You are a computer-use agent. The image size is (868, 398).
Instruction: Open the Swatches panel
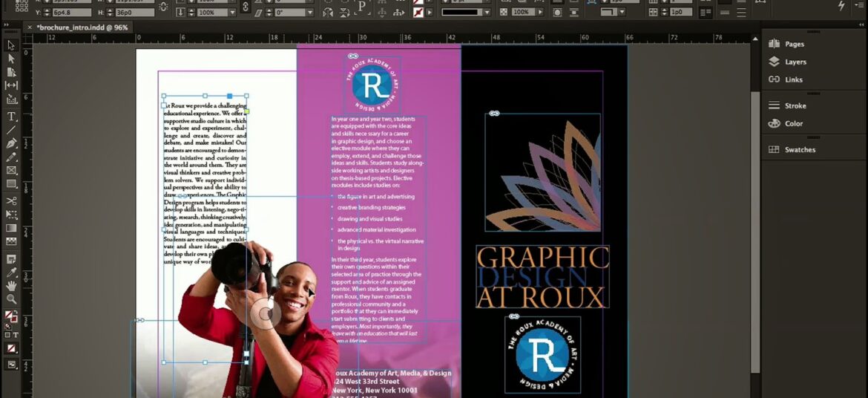click(x=799, y=150)
